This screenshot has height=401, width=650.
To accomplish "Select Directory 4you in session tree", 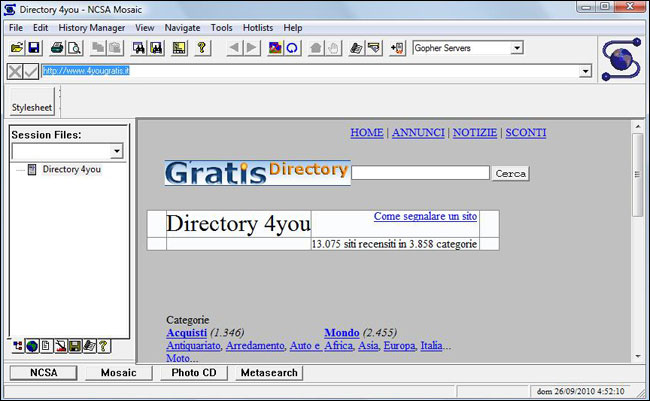I will 71,170.
